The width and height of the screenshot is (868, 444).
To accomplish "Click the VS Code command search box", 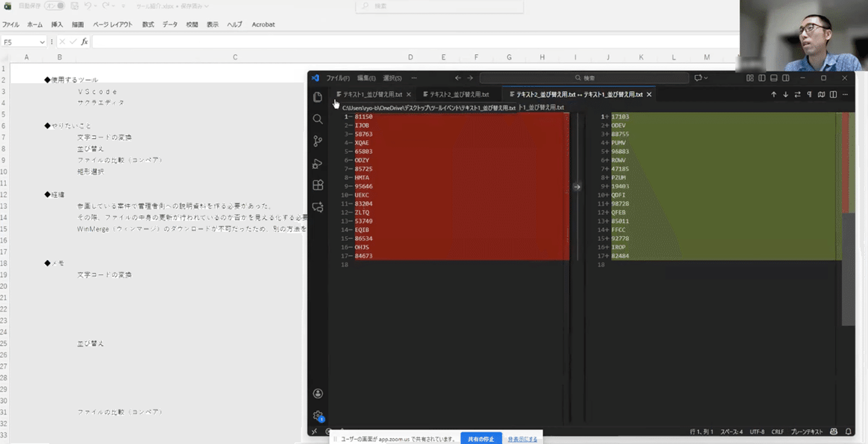I will pos(584,78).
